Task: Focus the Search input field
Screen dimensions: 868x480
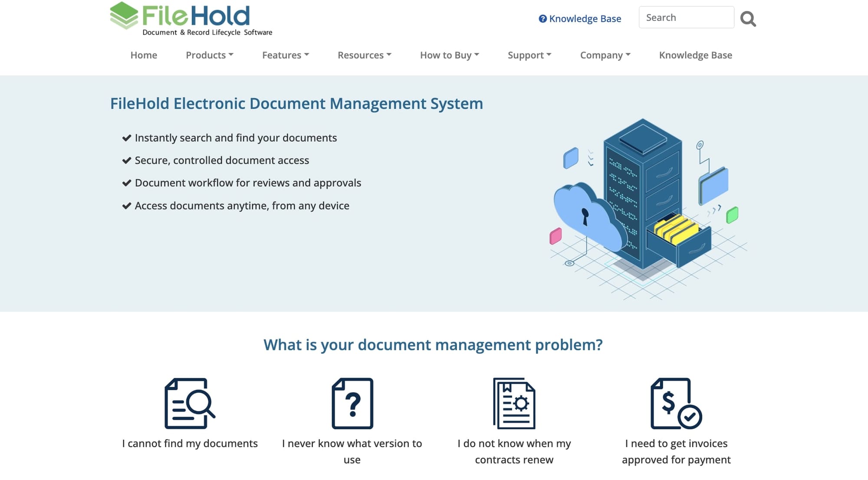Action: coord(686,17)
